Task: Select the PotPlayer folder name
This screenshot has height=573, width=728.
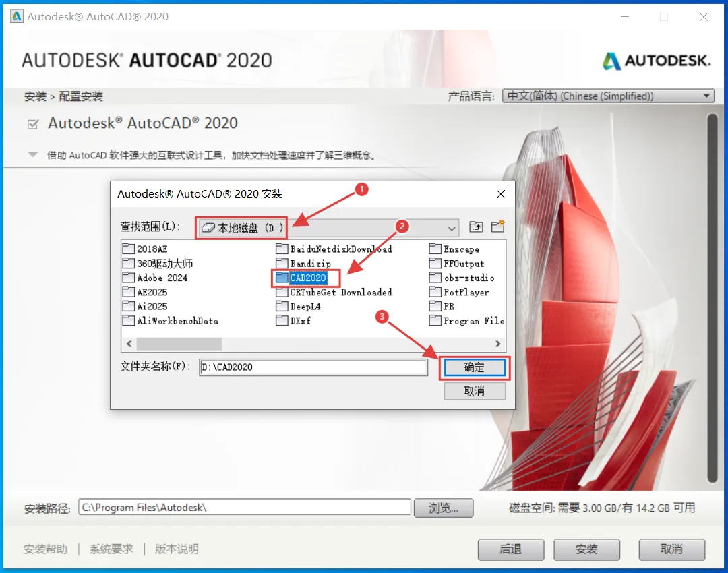Action: coord(466,292)
